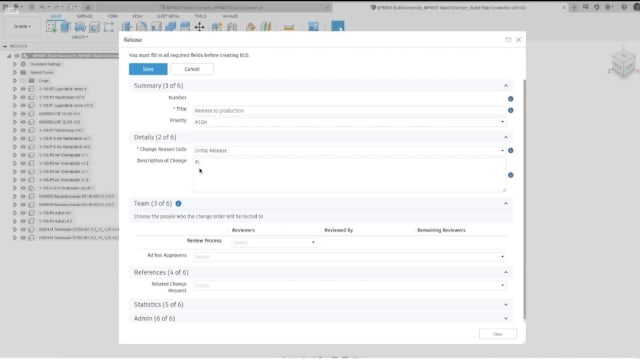Toggle visibility of Lagerblock hinten component
Viewport: 640px width, 363px height.
[x=23, y=89]
